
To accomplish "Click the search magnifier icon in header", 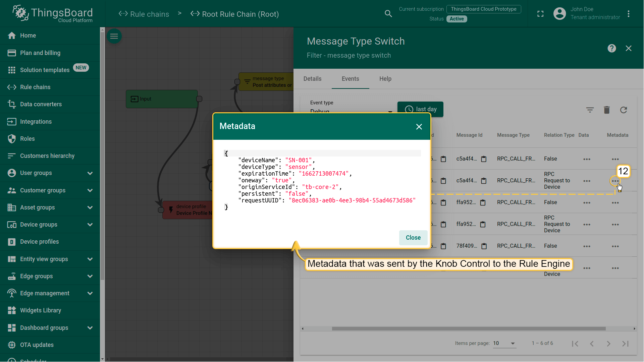I will 388,14.
